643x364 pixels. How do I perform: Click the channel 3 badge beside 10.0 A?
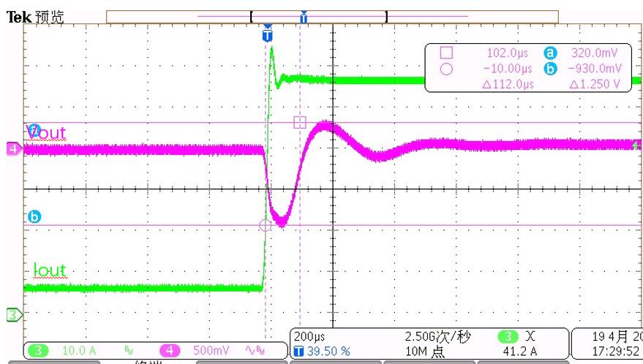click(39, 350)
